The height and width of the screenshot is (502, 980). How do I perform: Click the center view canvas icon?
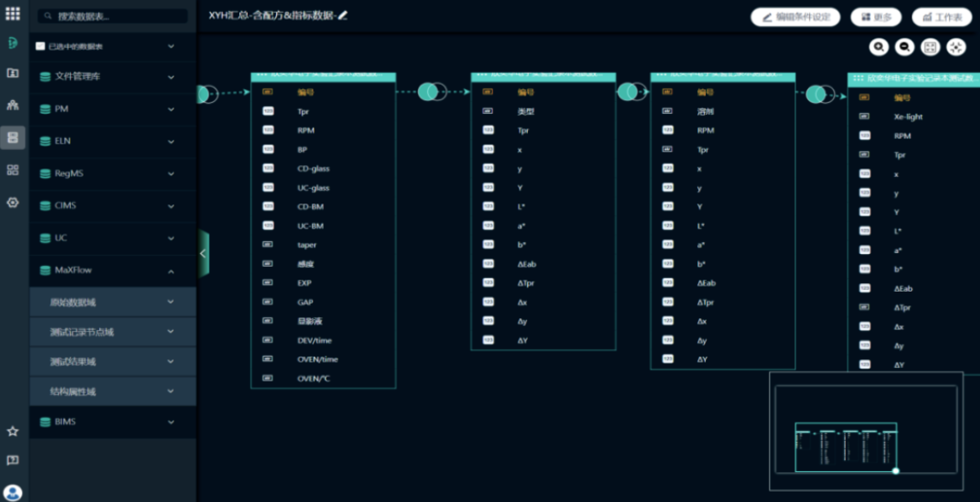point(956,48)
